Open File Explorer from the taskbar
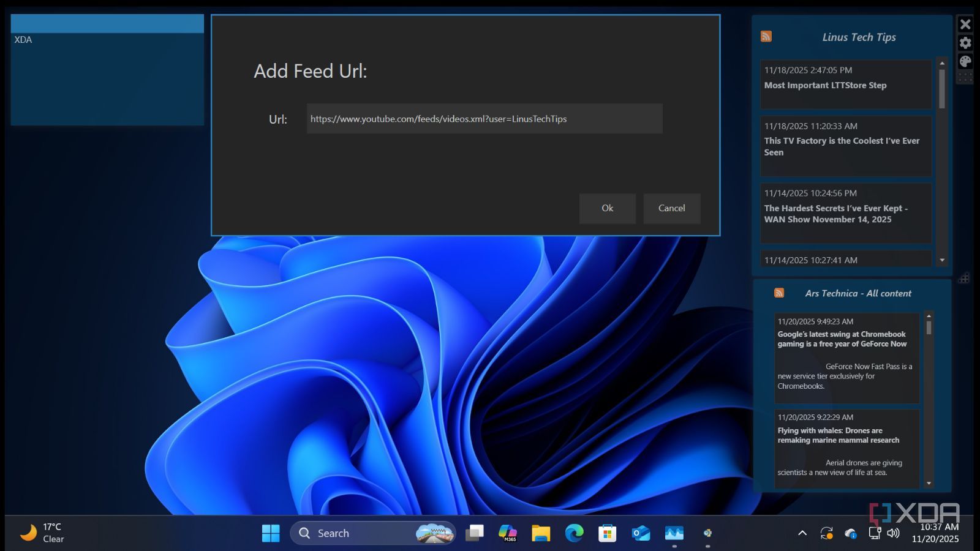Image resolution: width=980 pixels, height=551 pixels. (541, 533)
